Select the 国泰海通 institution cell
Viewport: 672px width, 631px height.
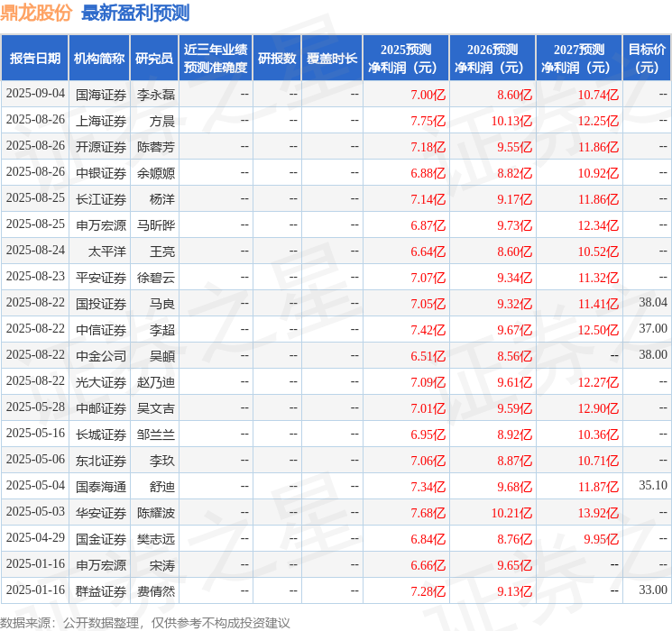click(101, 487)
